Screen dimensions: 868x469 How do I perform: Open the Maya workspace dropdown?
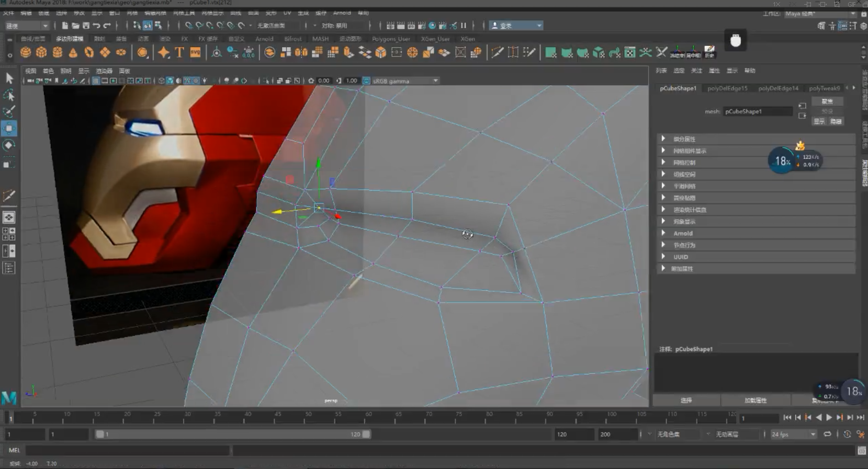pos(820,14)
